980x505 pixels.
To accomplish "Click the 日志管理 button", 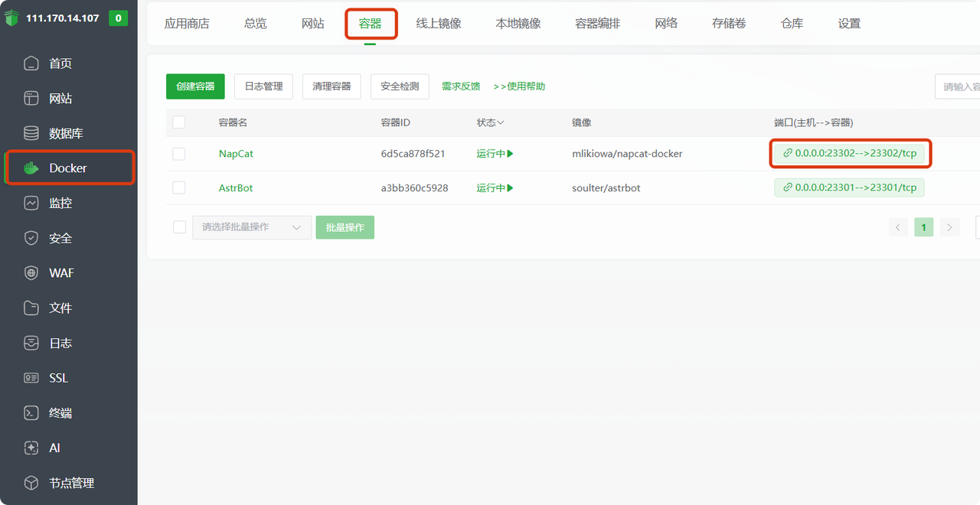I will coord(263,86).
